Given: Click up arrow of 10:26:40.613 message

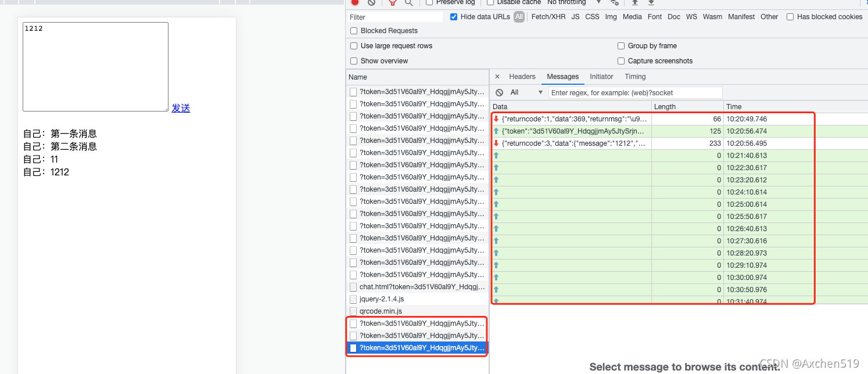Looking at the screenshot, I should (496, 229).
